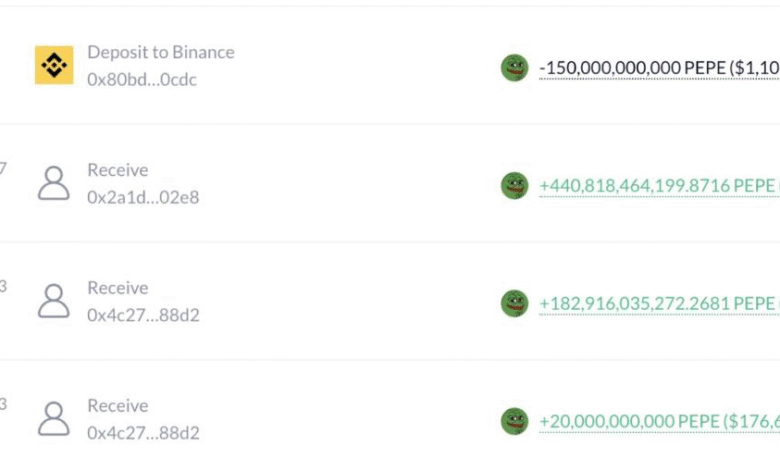Click the PEPE icon beside -150,000,000,000 PEPE
The width and height of the screenshot is (780, 470).
click(514, 68)
